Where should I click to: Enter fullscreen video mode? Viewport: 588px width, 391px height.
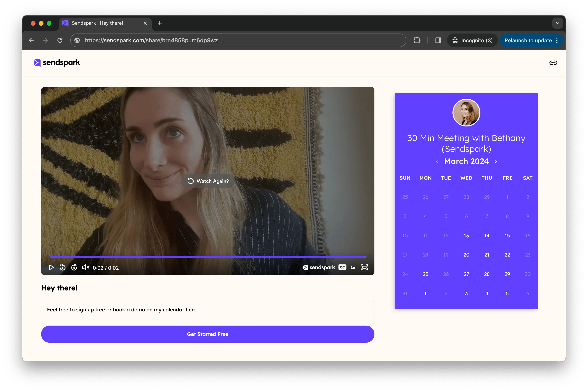pos(364,267)
